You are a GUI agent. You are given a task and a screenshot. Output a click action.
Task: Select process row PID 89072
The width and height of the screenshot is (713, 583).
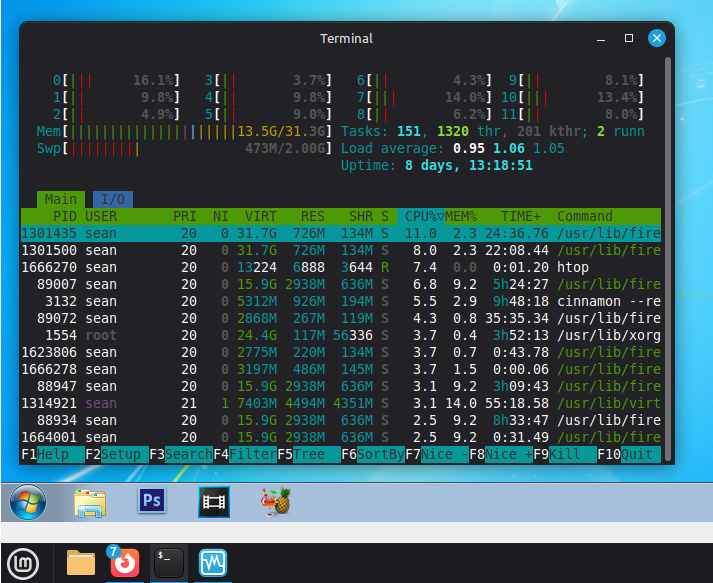coord(341,318)
